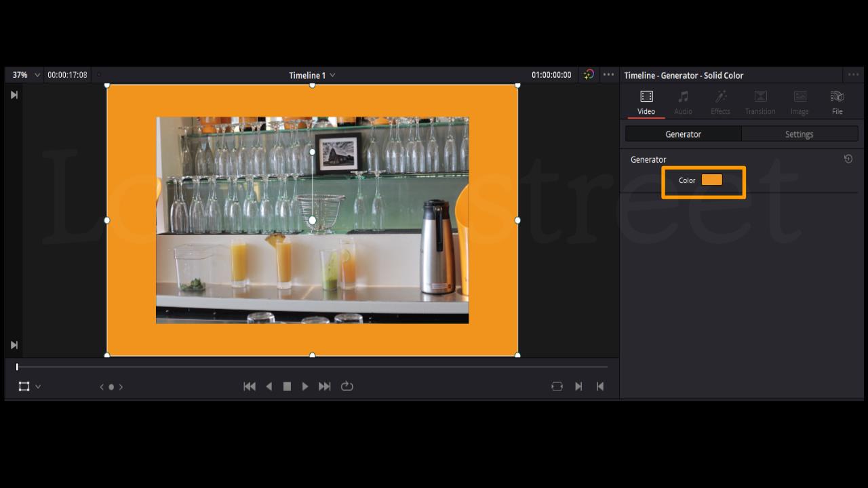
Task: Open the 37% viewer zoom dropdown
Action: click(x=26, y=75)
